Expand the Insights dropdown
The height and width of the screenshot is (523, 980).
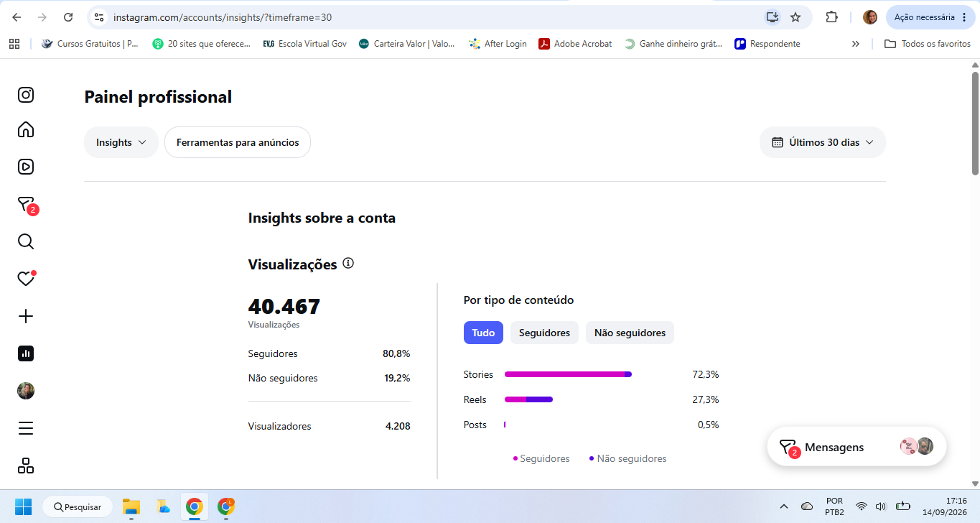point(121,142)
